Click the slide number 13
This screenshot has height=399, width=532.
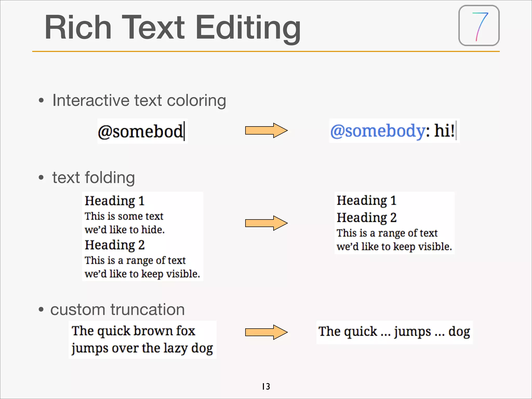(266, 387)
